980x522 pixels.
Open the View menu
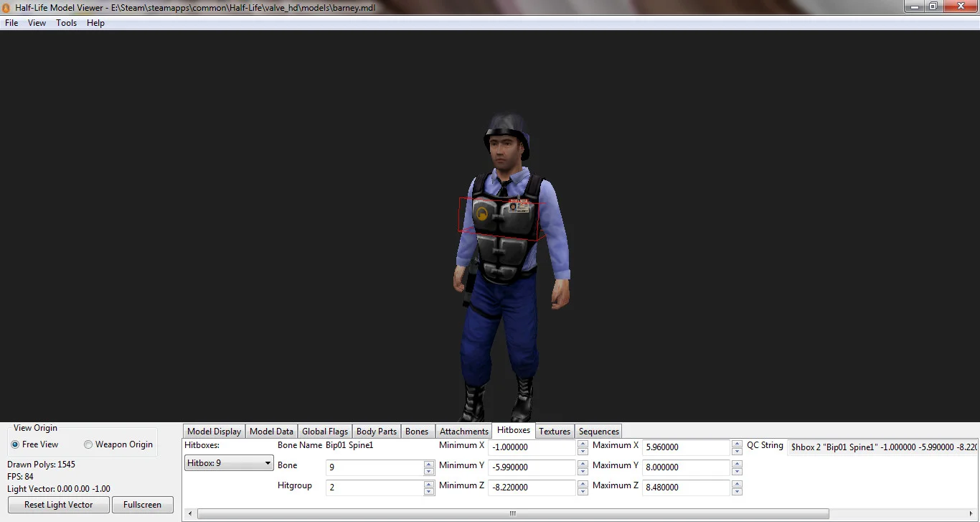coord(37,23)
